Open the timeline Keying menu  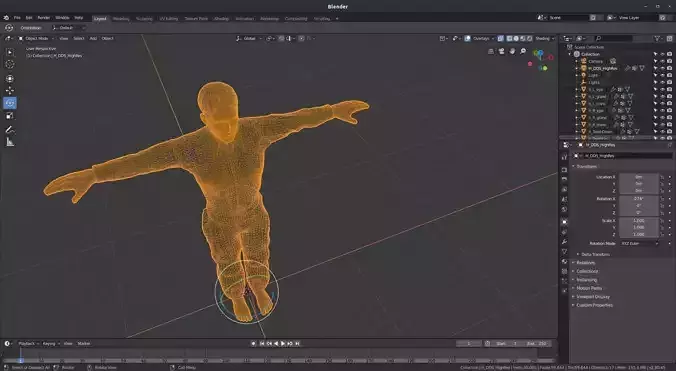pos(50,343)
